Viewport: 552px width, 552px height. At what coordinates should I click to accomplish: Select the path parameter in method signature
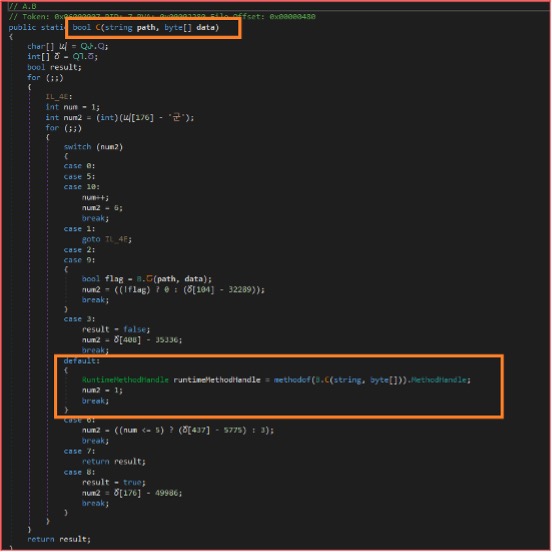(146, 27)
